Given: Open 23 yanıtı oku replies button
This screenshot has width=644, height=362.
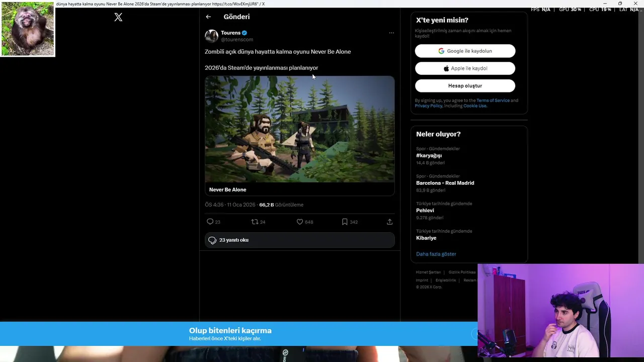Looking at the screenshot, I should click(x=300, y=240).
